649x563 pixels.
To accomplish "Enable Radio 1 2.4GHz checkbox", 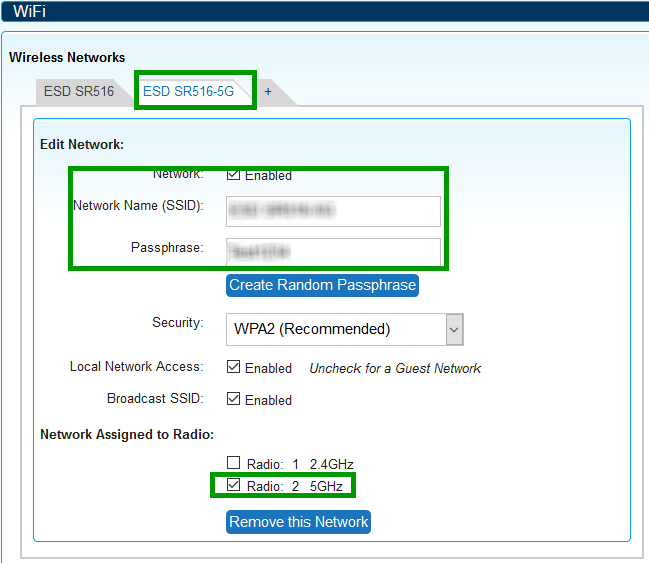I will coord(233,463).
